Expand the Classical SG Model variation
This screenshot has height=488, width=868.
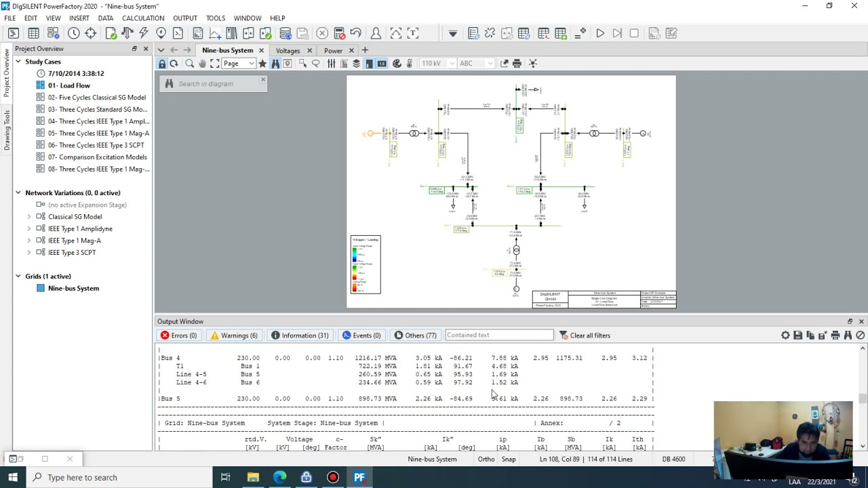tap(29, 217)
